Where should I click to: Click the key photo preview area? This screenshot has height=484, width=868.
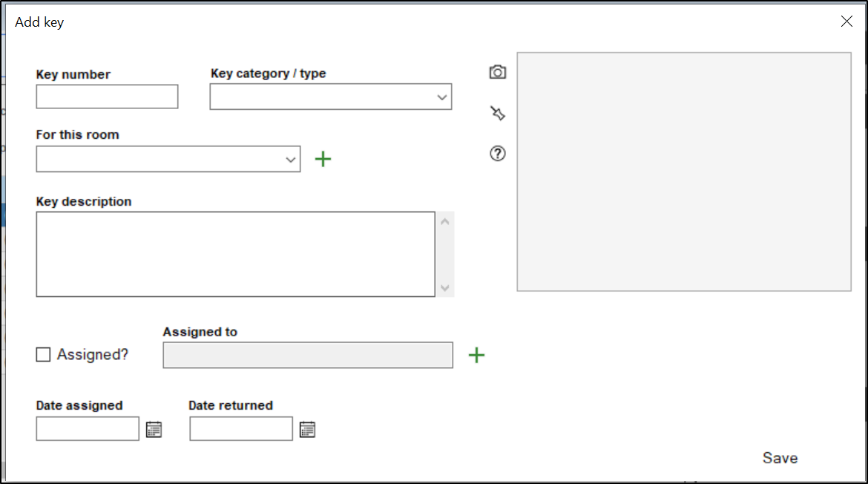(x=683, y=171)
